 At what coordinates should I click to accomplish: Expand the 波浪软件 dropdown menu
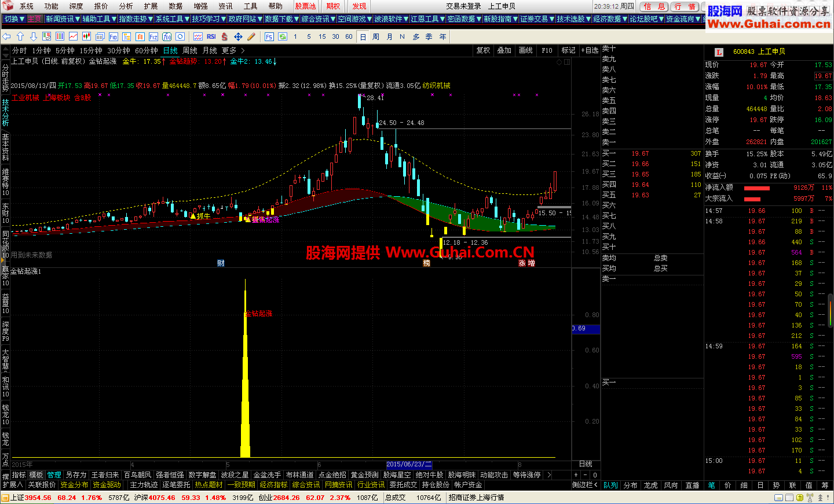pyautogui.click(x=391, y=19)
